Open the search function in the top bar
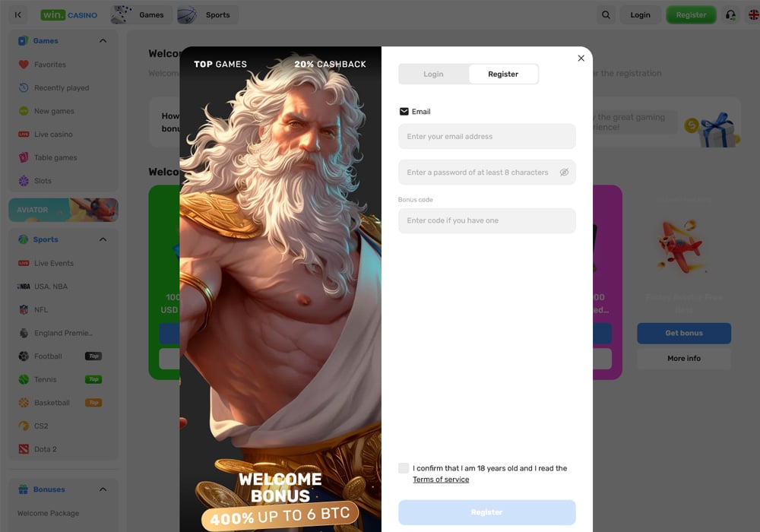Screen dimensions: 760x532 click(x=606, y=14)
